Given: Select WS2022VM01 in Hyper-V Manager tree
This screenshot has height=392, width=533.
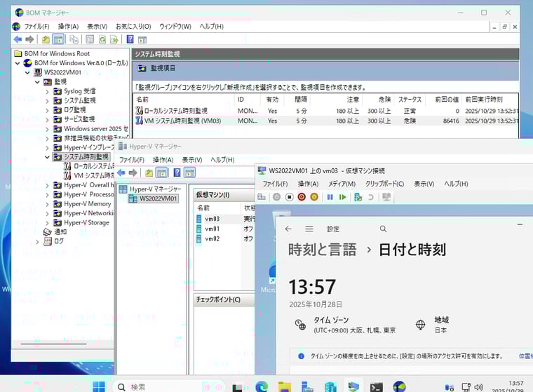Looking at the screenshot, I should (158, 198).
